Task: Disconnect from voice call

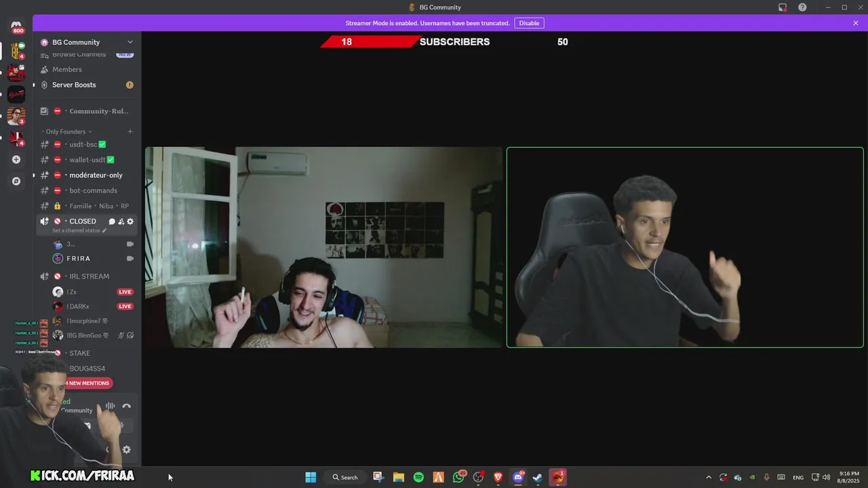Action: coord(126,406)
